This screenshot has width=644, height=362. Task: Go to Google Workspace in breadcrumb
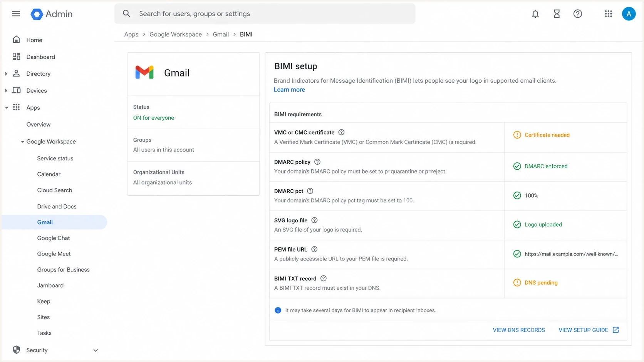[x=176, y=34]
